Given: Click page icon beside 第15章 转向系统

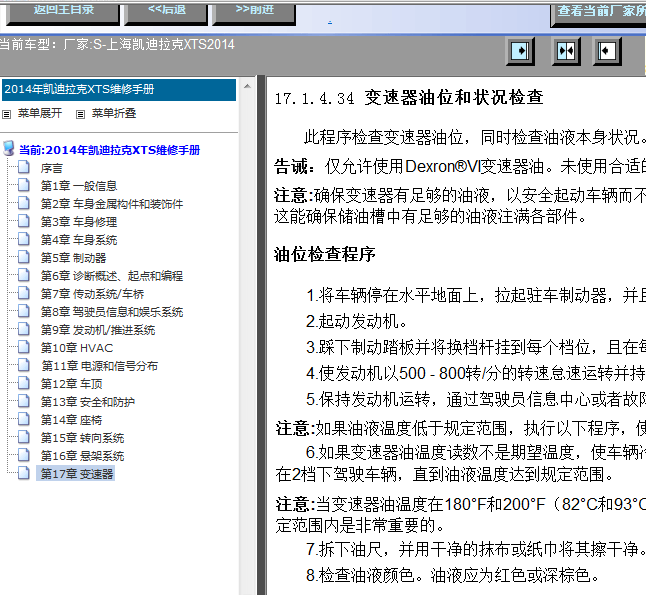Looking at the screenshot, I should pyautogui.click(x=24, y=437).
